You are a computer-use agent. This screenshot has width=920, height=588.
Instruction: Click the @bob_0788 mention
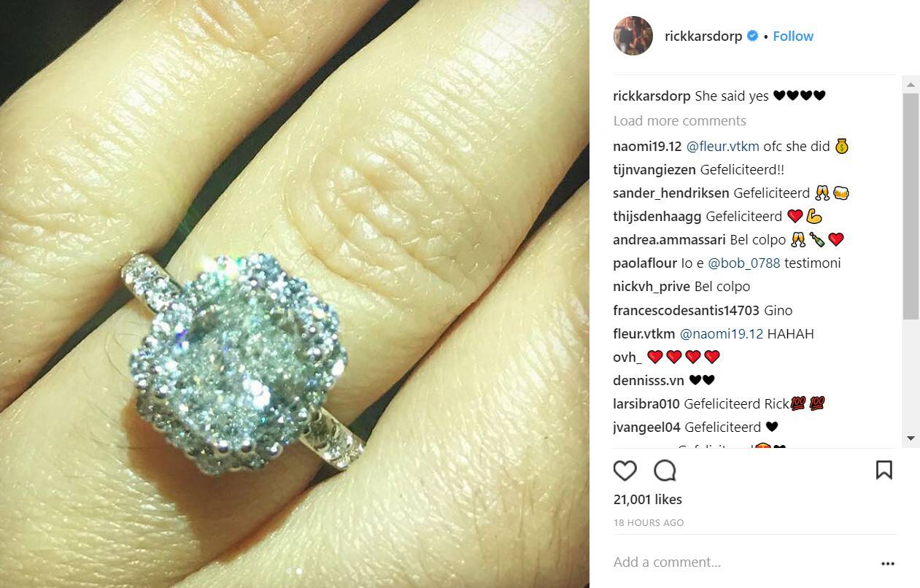(x=743, y=263)
